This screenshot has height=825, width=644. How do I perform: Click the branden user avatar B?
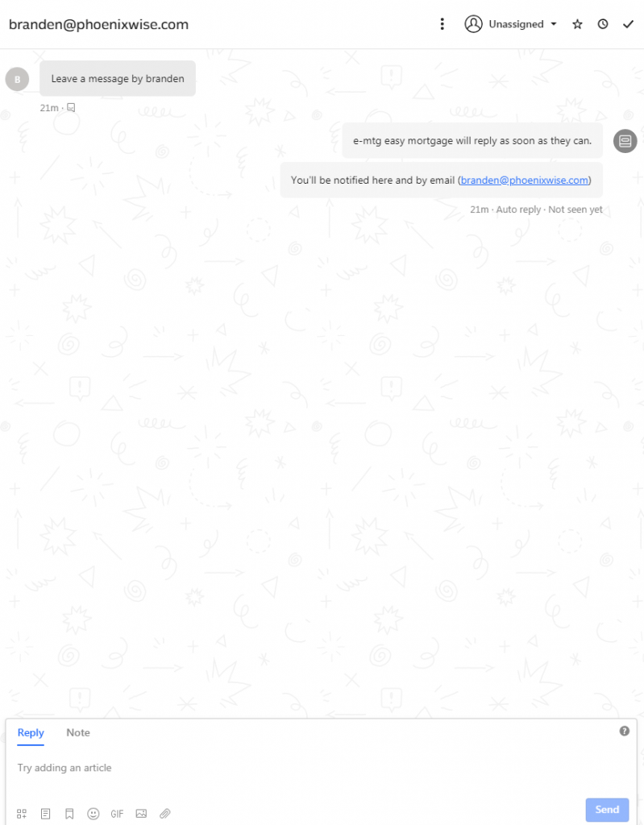point(18,80)
